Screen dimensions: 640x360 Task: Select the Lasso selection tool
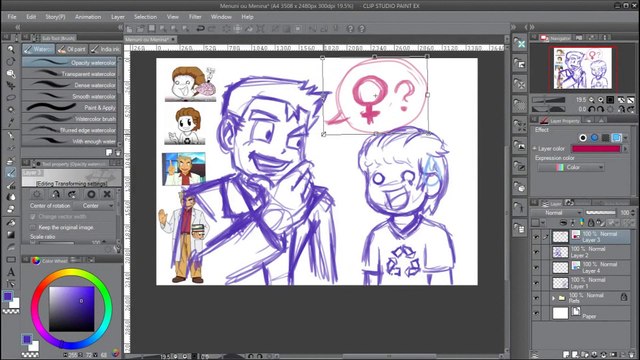click(11, 98)
